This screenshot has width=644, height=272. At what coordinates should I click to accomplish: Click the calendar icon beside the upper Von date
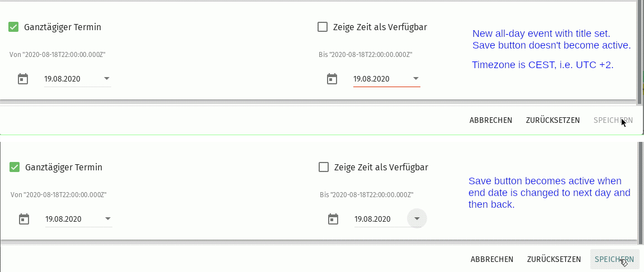23,79
